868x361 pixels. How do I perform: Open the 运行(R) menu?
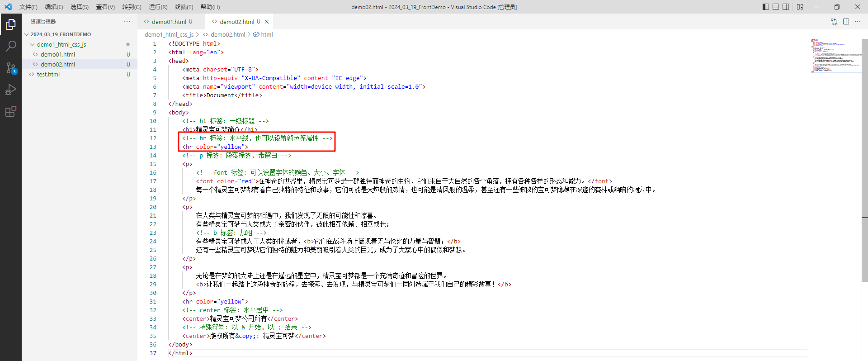[158, 7]
